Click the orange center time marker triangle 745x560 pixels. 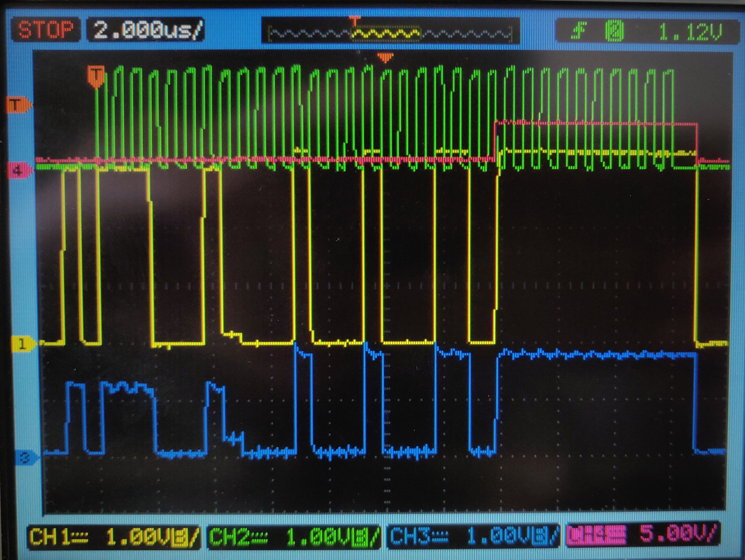(x=385, y=57)
